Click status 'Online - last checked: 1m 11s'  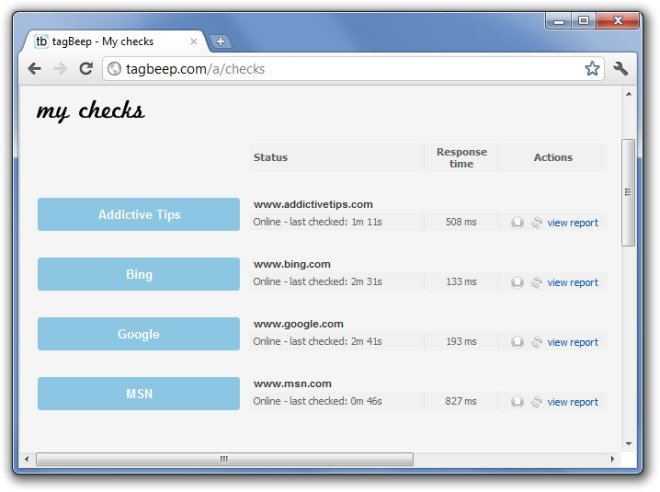[x=318, y=222]
